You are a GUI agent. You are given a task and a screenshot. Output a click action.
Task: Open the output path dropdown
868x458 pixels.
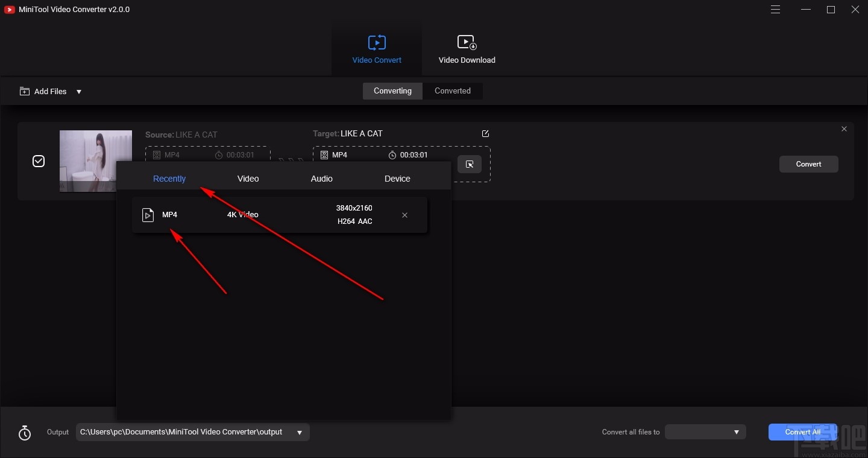(300, 433)
